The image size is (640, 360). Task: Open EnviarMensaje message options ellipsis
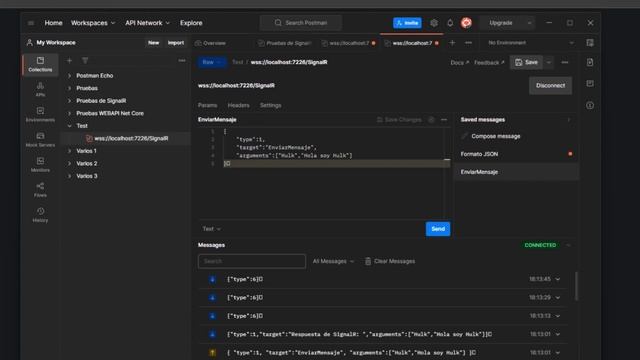[444, 120]
